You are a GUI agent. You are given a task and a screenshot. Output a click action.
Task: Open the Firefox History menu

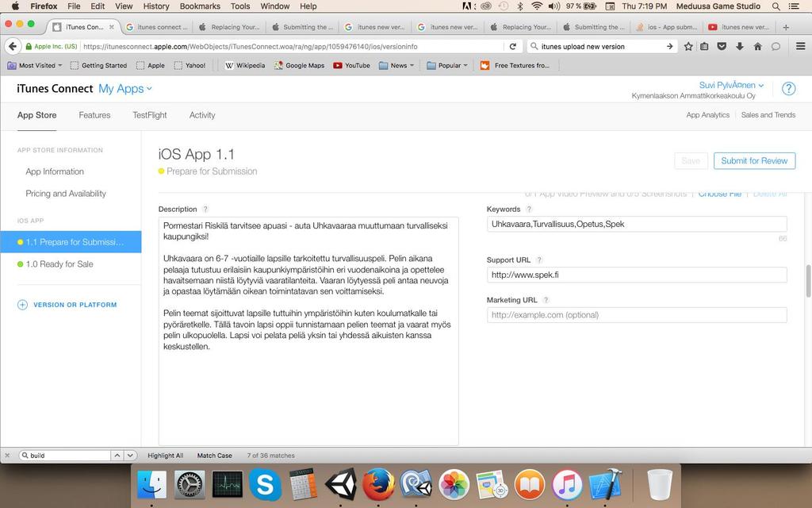pyautogui.click(x=156, y=6)
